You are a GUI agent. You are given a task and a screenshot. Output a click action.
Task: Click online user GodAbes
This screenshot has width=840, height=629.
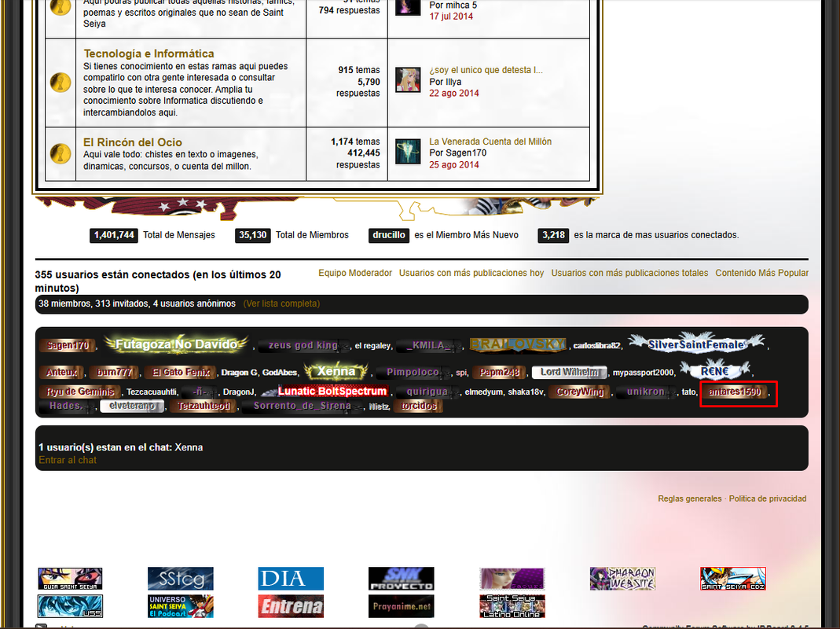280,373
